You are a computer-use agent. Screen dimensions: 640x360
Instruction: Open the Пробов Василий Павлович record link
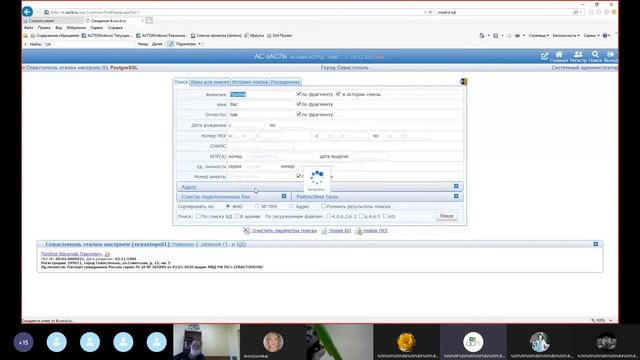[71, 254]
